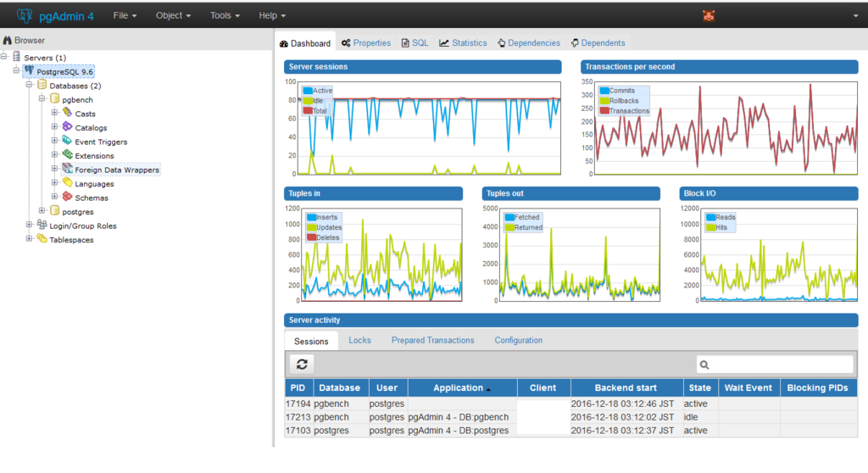Open the Locks tab in Server activity
The width and height of the screenshot is (868, 473).
tap(359, 340)
